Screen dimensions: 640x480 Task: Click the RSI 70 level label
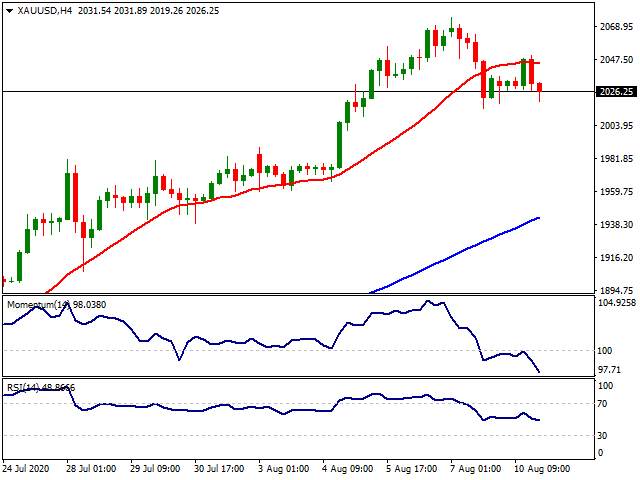pyautogui.click(x=602, y=404)
